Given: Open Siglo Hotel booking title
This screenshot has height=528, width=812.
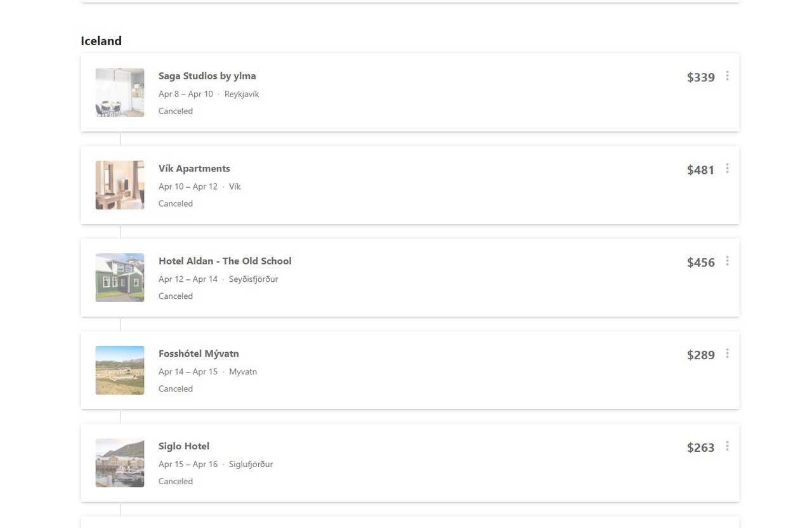Looking at the screenshot, I should pyautogui.click(x=184, y=447).
